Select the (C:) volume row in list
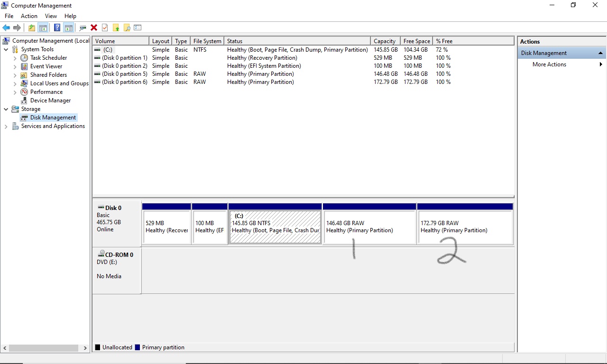The image size is (607, 364). click(303, 50)
